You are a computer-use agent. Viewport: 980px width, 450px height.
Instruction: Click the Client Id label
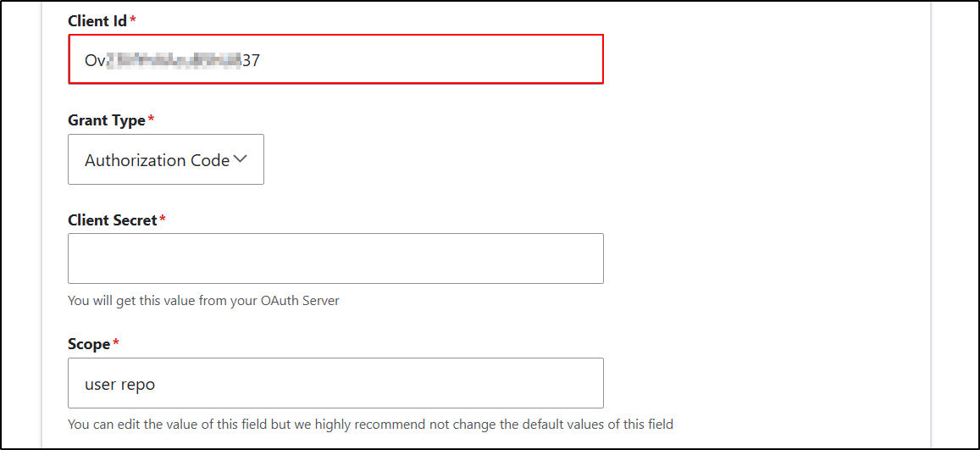click(x=97, y=19)
